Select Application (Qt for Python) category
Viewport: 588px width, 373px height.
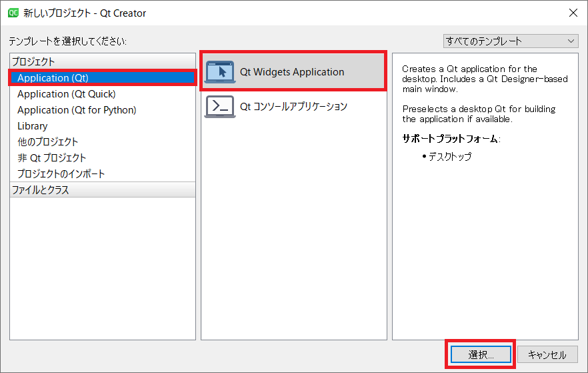pos(103,110)
